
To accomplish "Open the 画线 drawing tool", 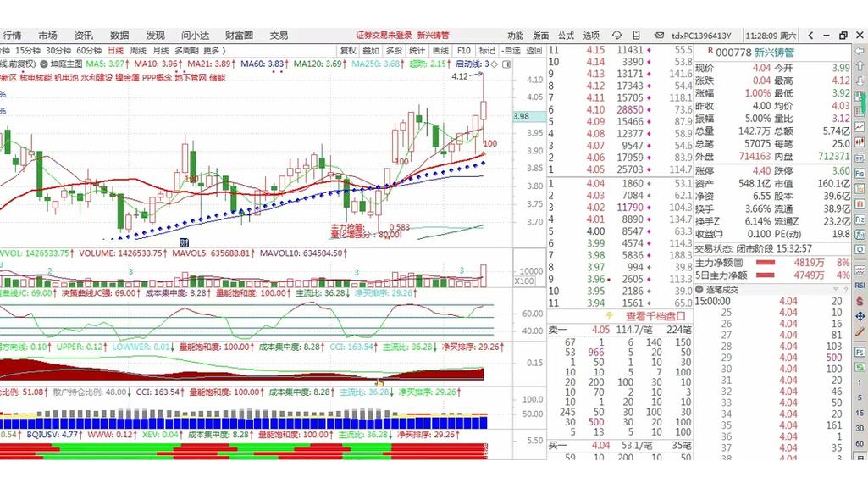I will point(440,49).
